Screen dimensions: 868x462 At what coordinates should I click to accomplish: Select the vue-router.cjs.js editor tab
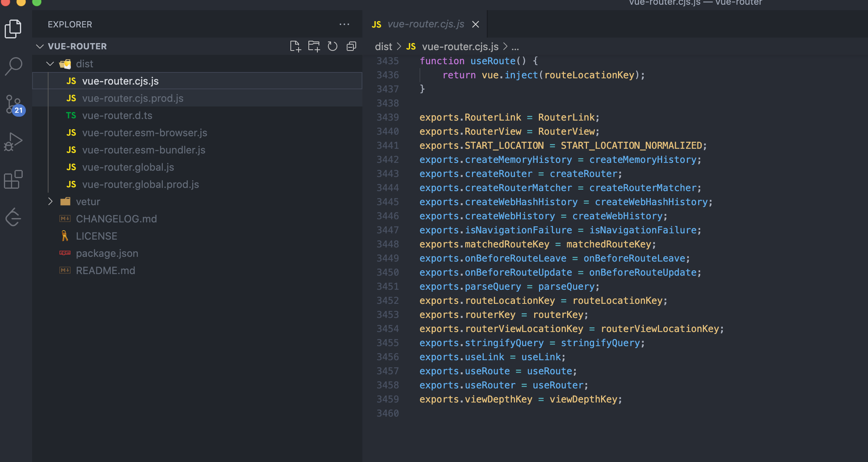(425, 24)
